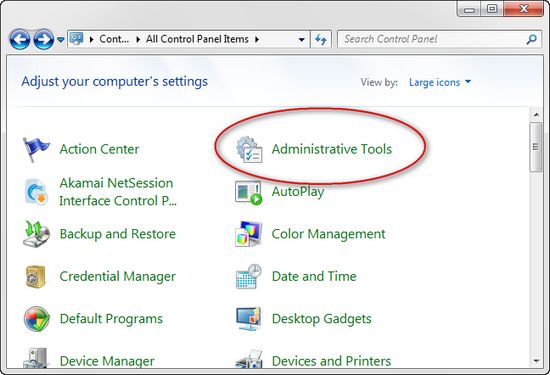The image size is (550, 375).
Task: Open the Credential Manager link
Action: coord(118,276)
